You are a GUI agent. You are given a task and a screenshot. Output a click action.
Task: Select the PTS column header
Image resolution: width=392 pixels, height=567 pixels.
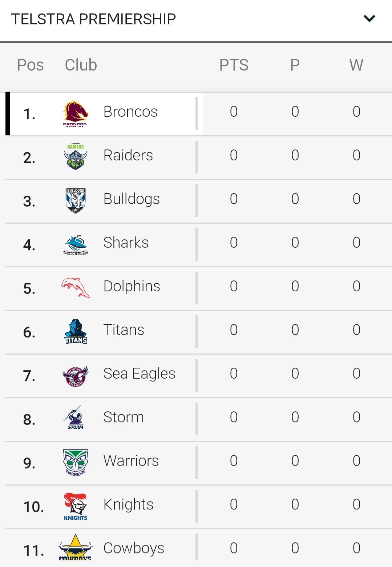point(234,65)
